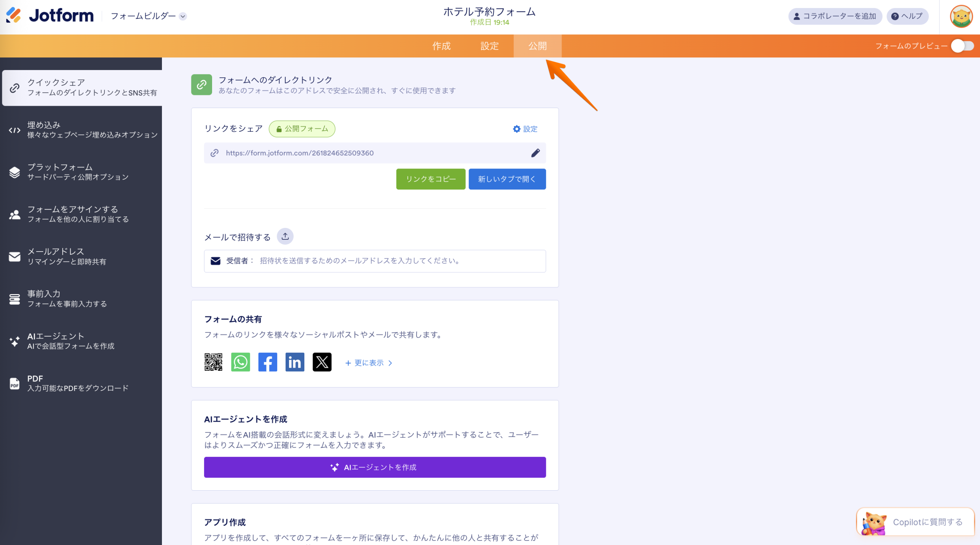Switch to the 公開 tab
The image size is (980, 545).
click(537, 46)
